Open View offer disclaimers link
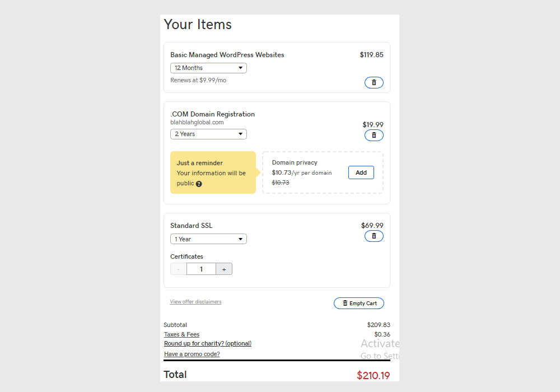This screenshot has width=560, height=392. click(x=195, y=302)
